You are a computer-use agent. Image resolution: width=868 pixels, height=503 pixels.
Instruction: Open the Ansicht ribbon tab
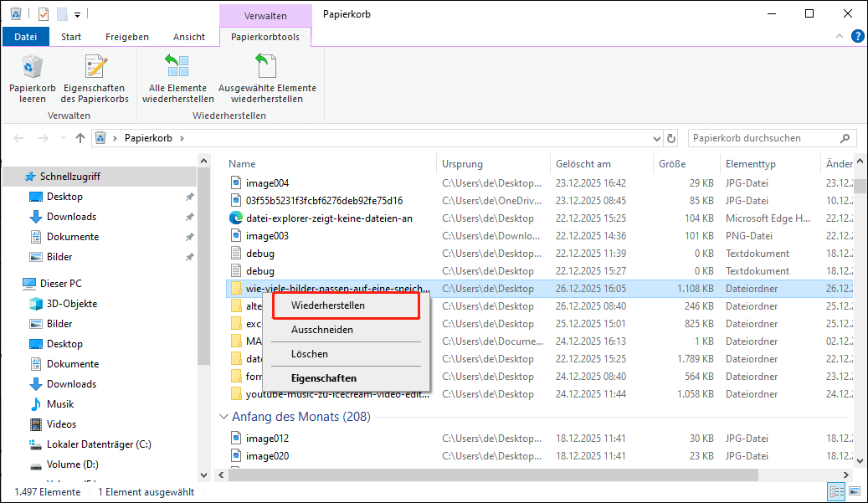coord(189,37)
